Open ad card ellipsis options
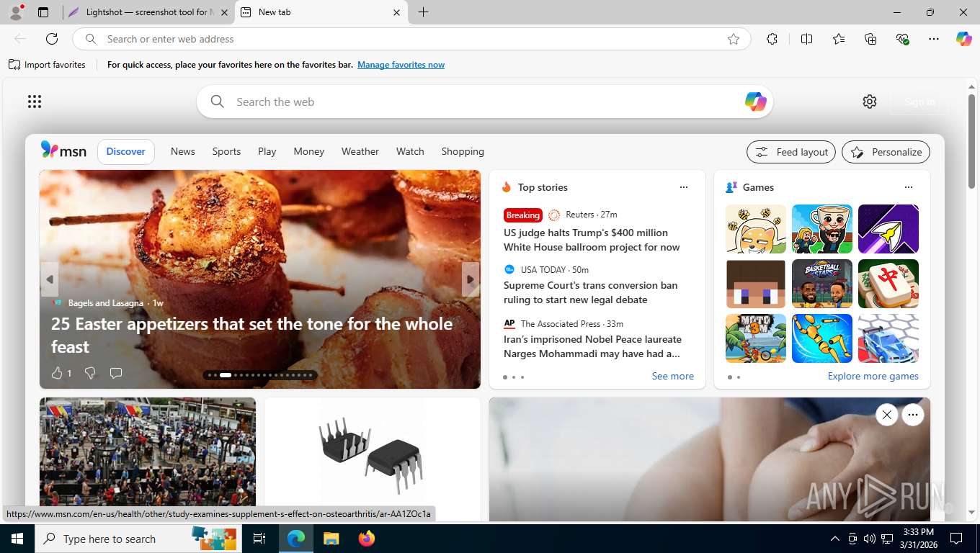The image size is (980, 553). coord(913,415)
